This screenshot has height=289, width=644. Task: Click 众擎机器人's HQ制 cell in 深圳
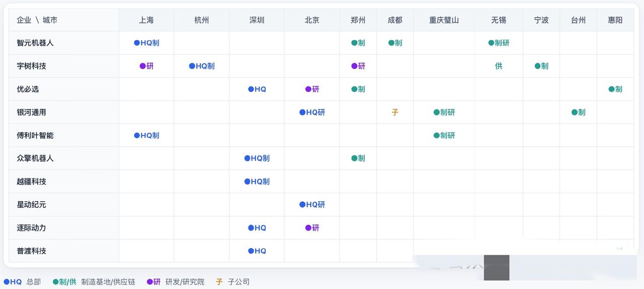point(257,158)
